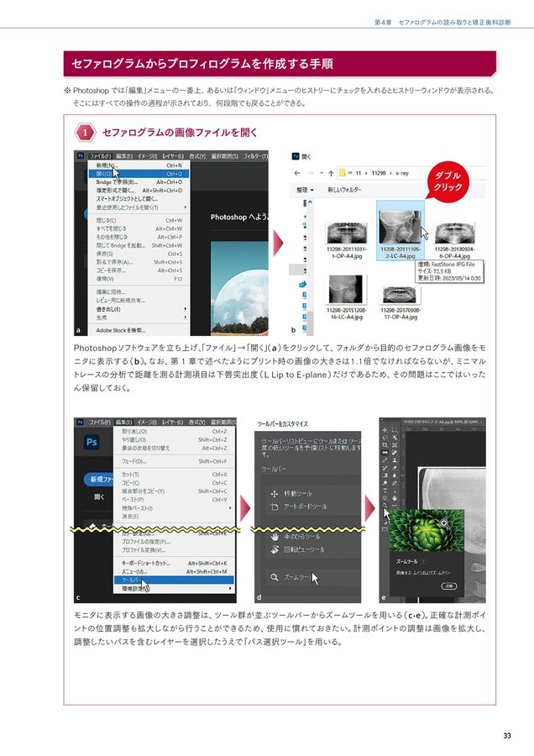Click the 詳細 button in Zoom tool tooltip
This screenshot has height=756, width=534.
(448, 585)
